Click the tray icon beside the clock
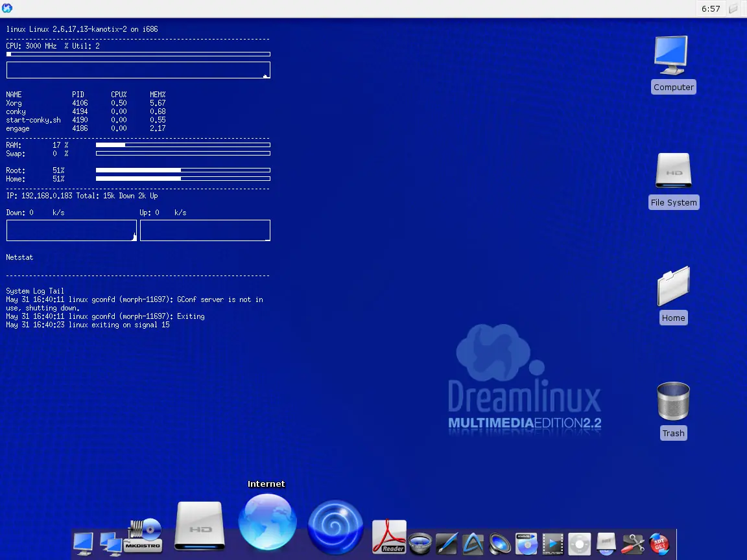747x560 pixels. (733, 9)
